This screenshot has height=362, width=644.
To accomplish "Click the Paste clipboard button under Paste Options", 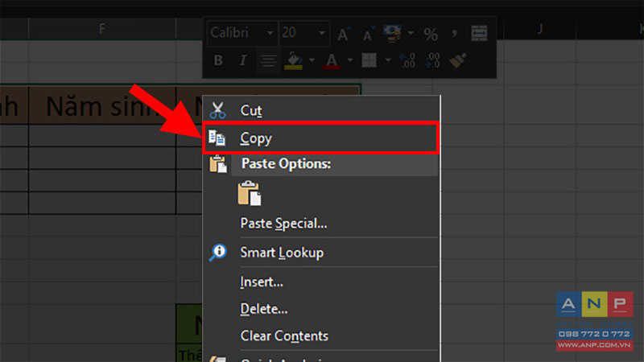I will pos(249,193).
